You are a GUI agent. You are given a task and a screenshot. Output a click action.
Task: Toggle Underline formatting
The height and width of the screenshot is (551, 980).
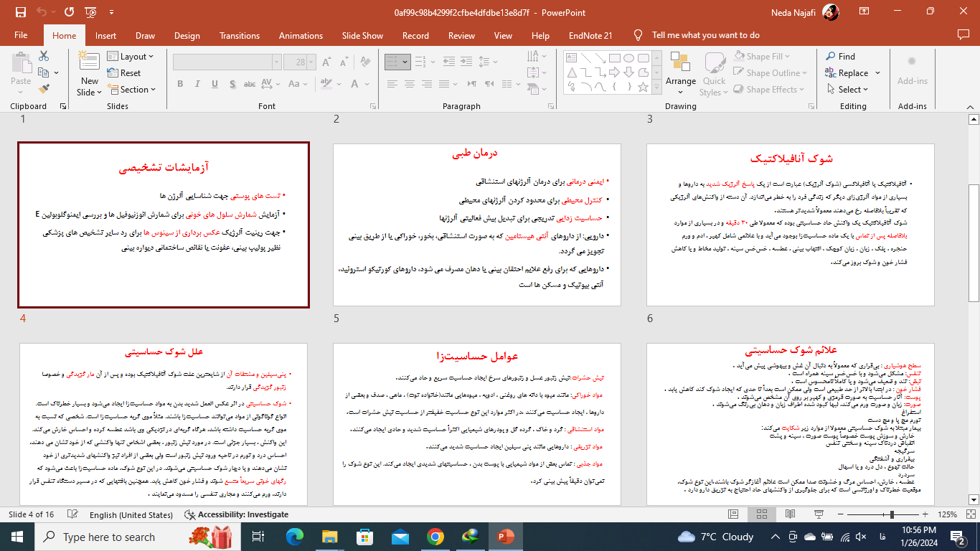coord(214,84)
